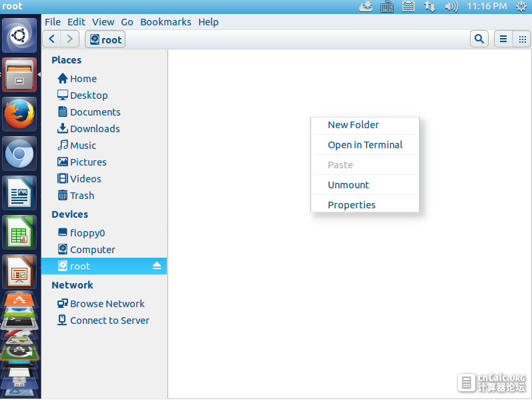Open Firefox from the launcher
The image size is (532, 400).
(19, 114)
